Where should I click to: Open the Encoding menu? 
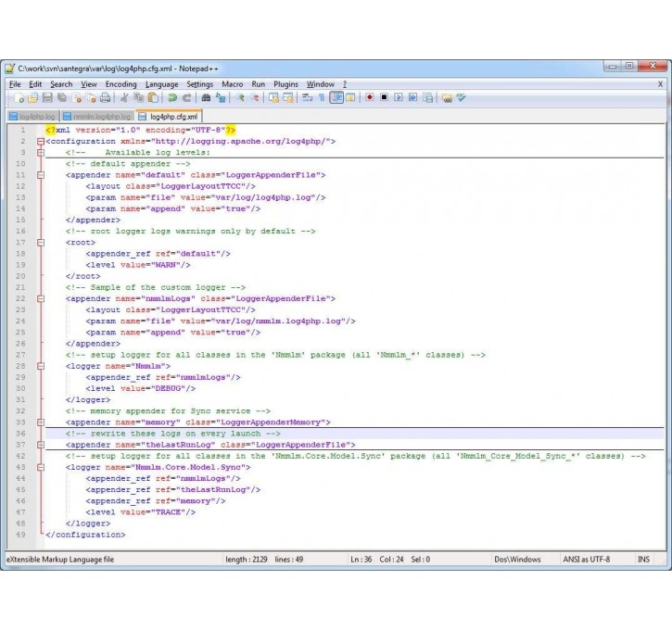(x=120, y=84)
